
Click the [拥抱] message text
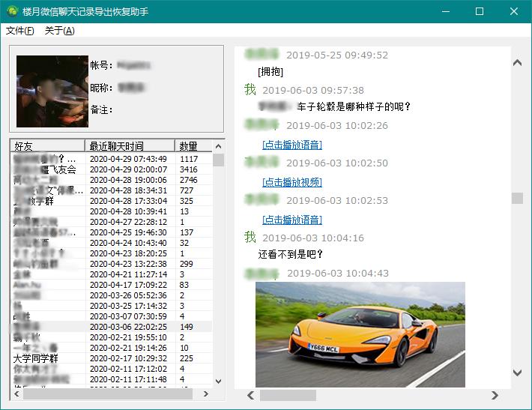(270, 72)
